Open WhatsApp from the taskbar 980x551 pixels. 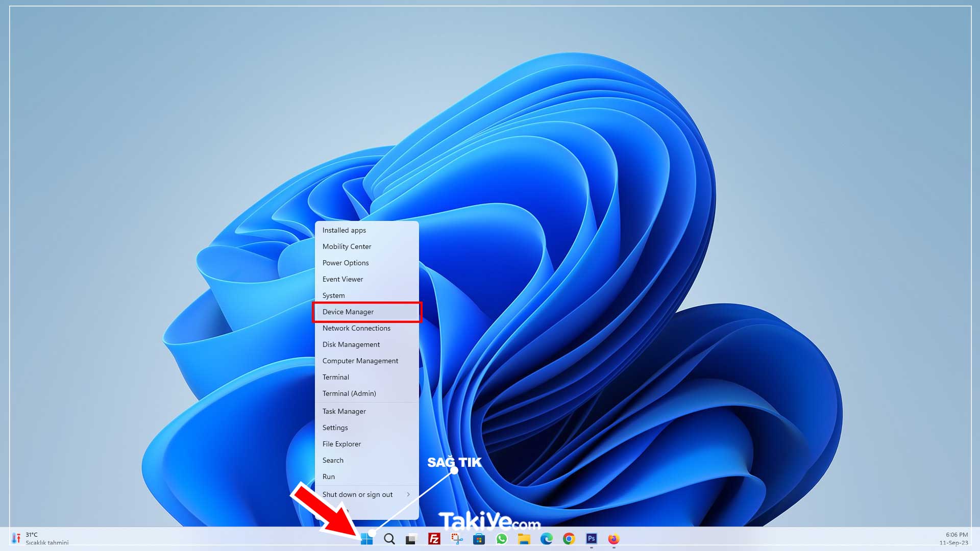[501, 539]
